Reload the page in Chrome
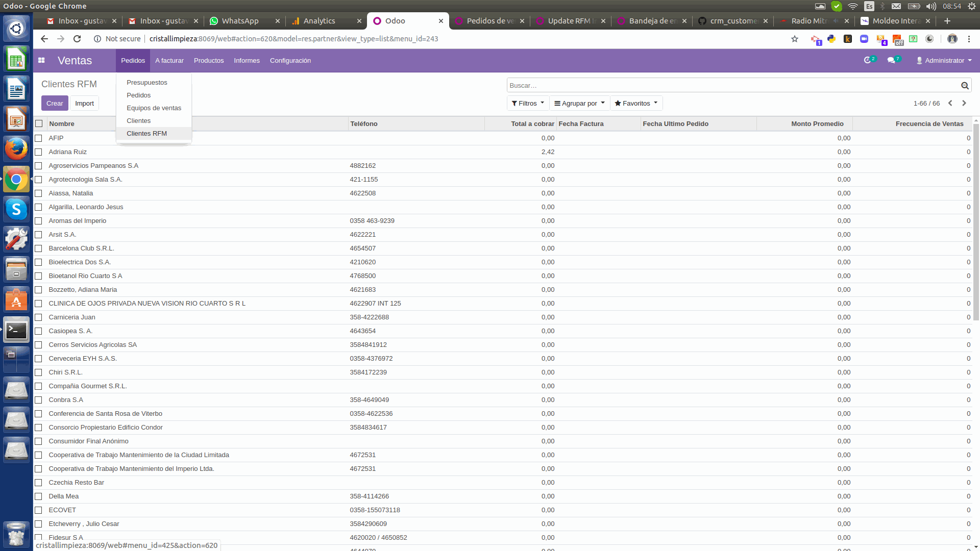 tap(77, 39)
